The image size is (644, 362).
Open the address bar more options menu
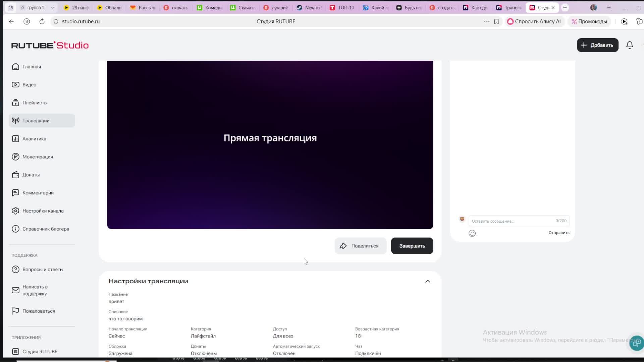tap(486, 21)
